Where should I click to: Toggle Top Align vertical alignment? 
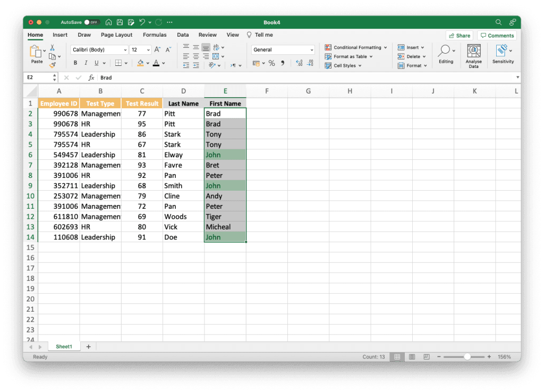tap(186, 47)
